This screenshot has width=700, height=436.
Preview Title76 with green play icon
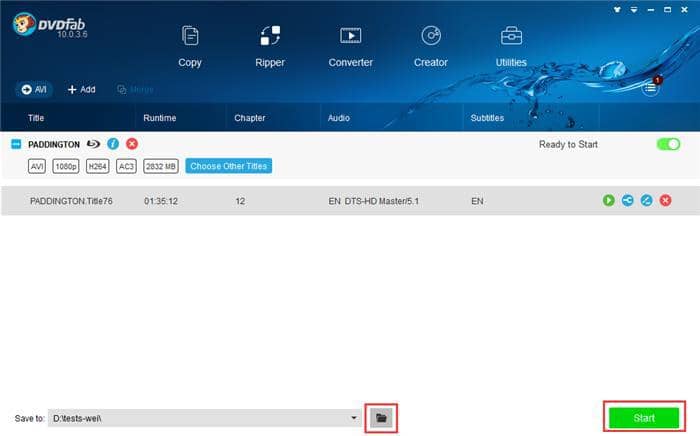pyautogui.click(x=608, y=200)
